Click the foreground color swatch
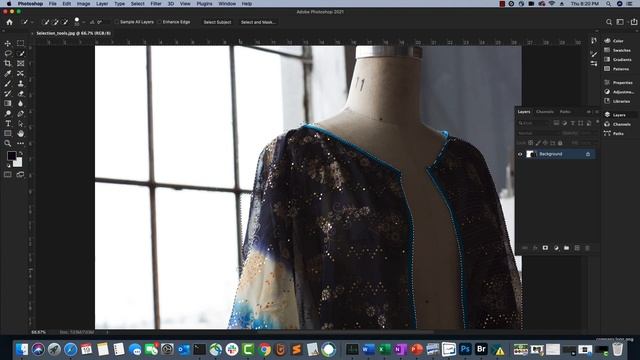The width and height of the screenshot is (640, 360). pos(11,156)
